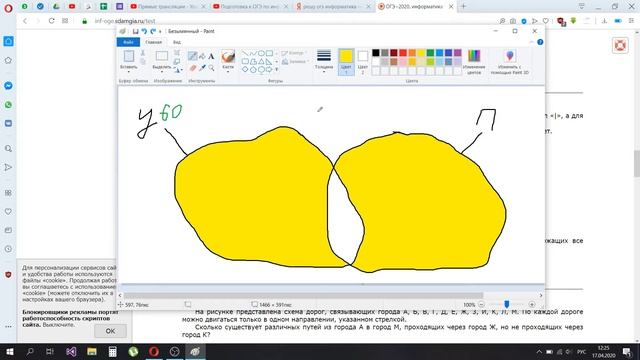
Task: Collapse the Paint ribbon arrow
Action: click(x=531, y=42)
